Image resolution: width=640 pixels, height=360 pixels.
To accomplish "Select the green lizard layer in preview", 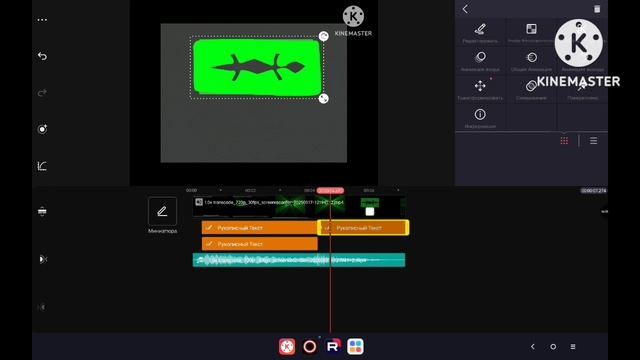I will click(x=257, y=68).
